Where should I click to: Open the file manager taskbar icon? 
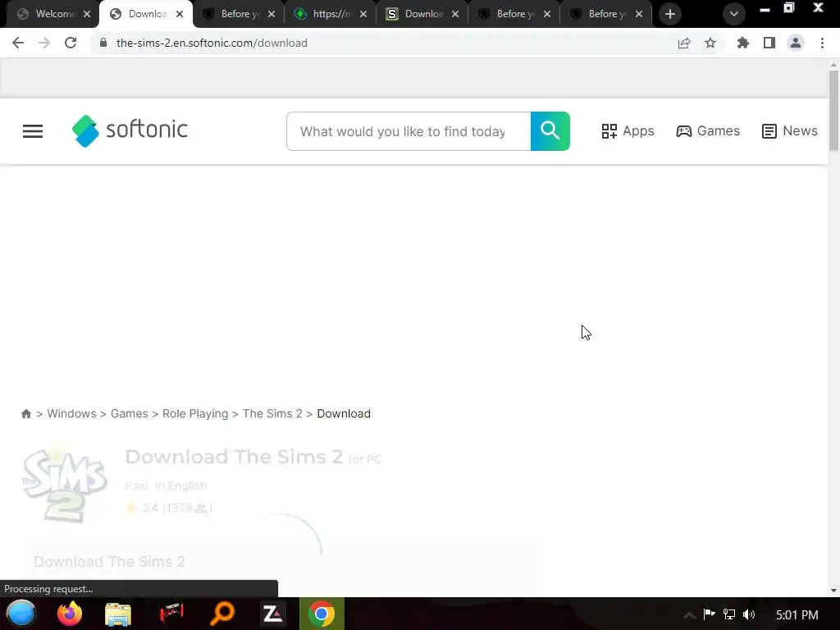[x=118, y=614]
